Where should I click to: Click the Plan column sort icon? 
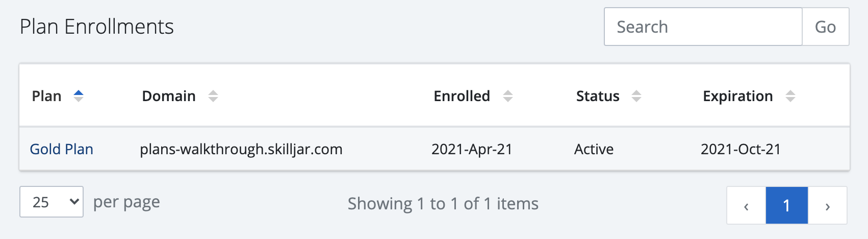pos(79,96)
